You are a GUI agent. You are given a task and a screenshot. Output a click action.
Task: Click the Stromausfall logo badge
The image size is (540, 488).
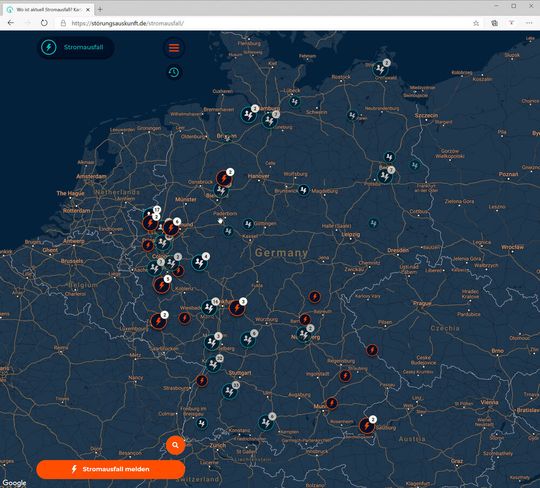pos(75,48)
